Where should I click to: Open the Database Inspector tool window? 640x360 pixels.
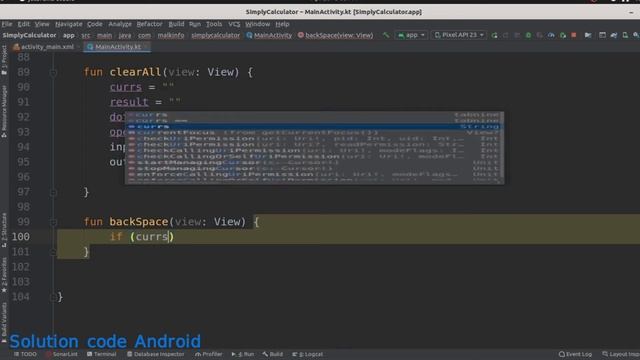click(x=156, y=354)
